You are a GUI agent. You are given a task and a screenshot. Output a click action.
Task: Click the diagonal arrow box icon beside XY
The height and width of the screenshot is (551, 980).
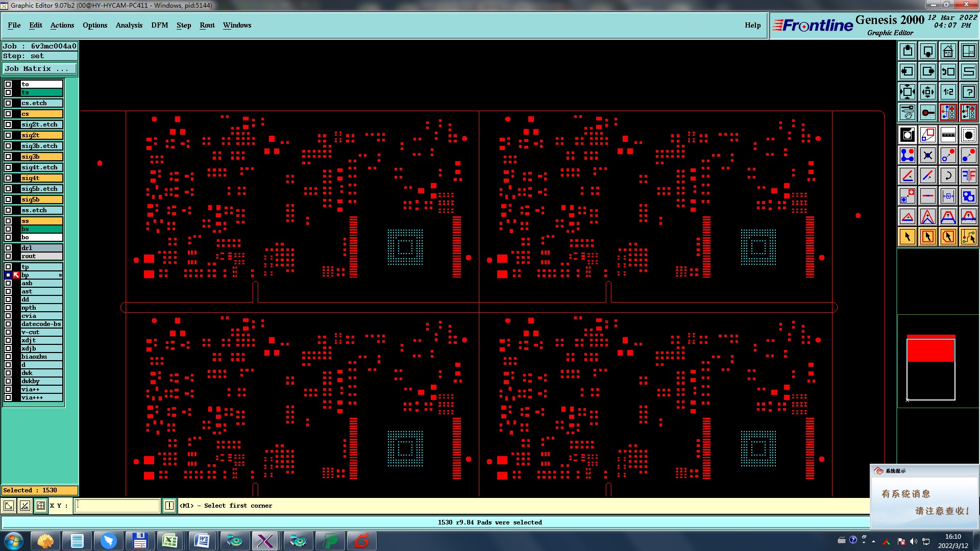pos(9,506)
